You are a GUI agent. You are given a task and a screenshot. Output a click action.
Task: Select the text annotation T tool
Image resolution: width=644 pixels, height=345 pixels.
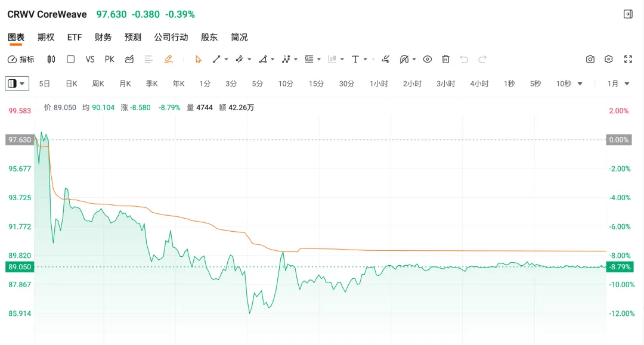click(355, 60)
